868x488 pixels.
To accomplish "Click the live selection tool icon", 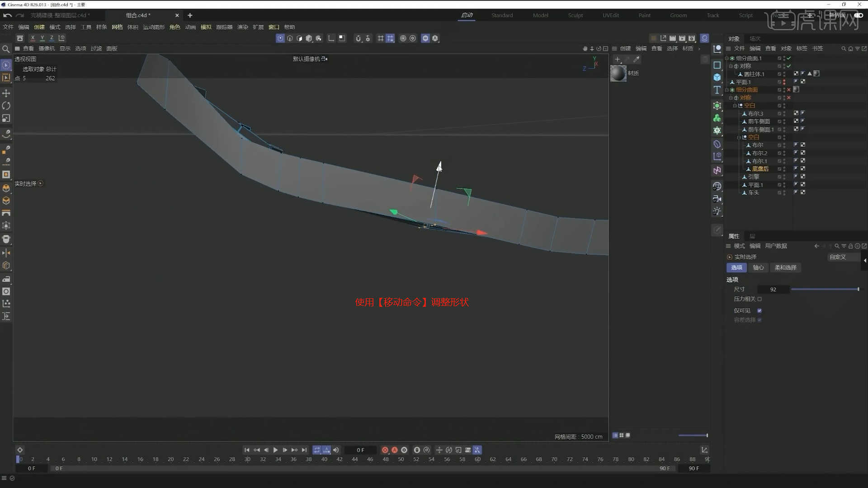I will point(6,66).
